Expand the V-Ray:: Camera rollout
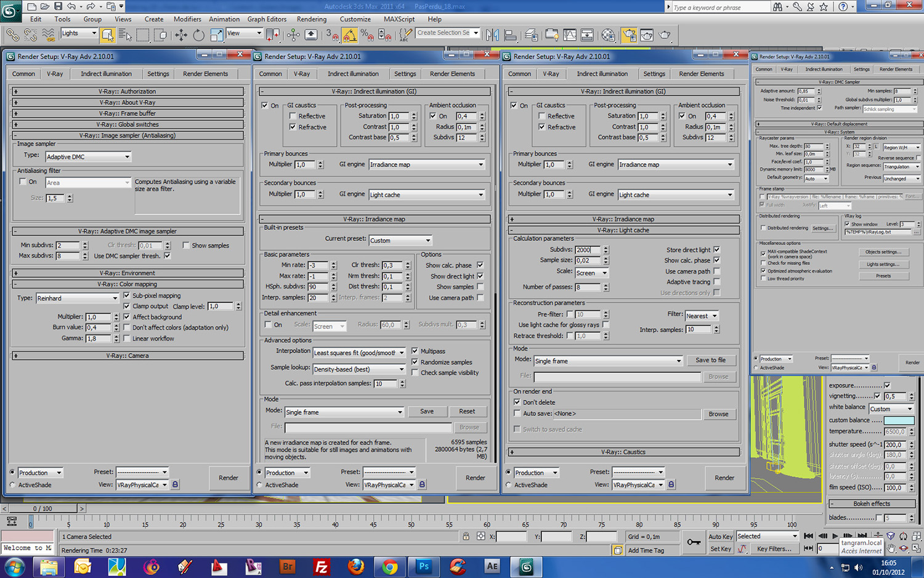 pyautogui.click(x=128, y=356)
